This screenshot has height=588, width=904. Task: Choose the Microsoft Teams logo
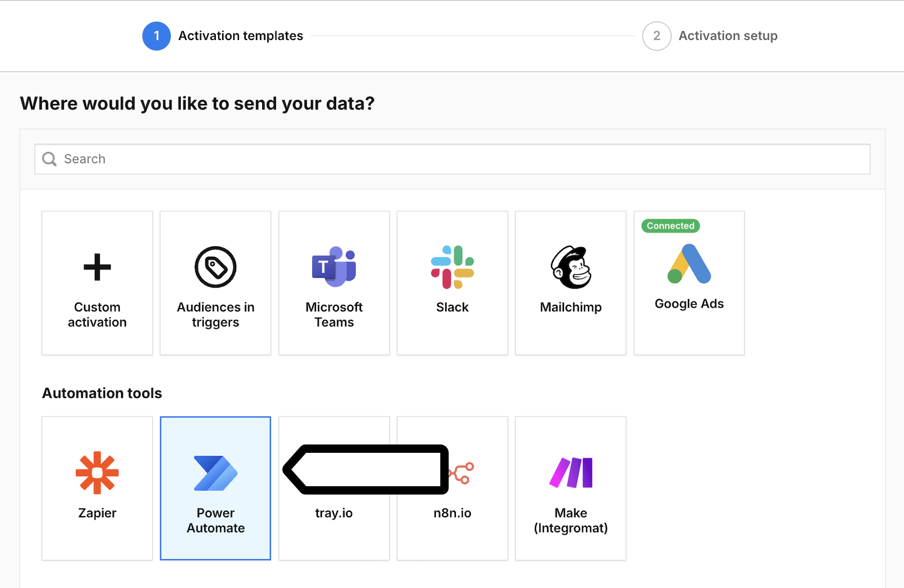pyautogui.click(x=334, y=266)
